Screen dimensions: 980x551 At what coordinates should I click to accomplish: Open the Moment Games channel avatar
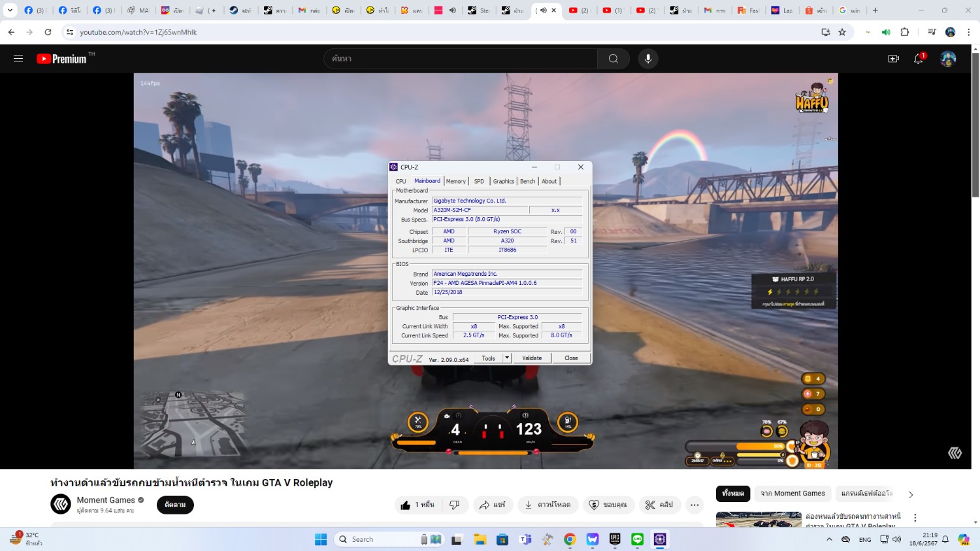(x=61, y=504)
